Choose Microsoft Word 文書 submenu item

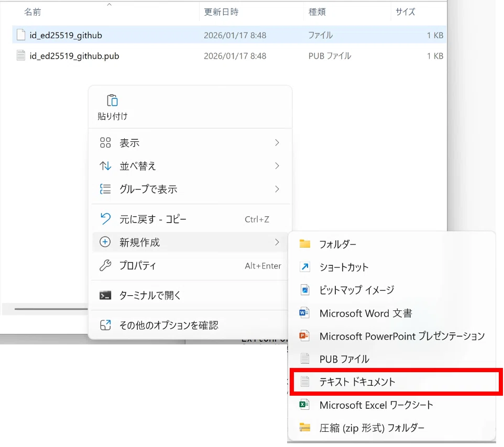click(392, 313)
